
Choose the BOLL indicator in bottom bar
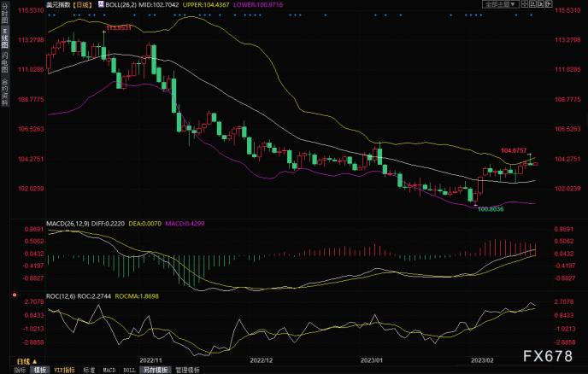pyautogui.click(x=129, y=370)
